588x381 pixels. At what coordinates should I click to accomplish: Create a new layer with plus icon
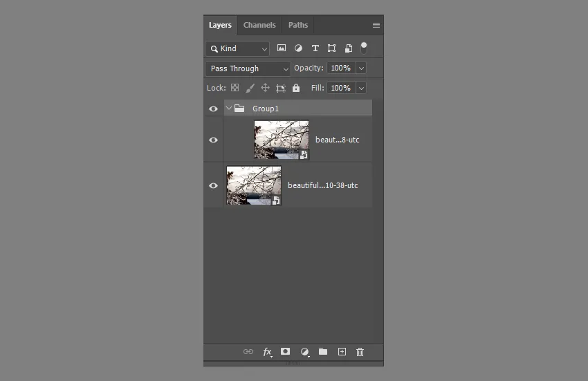[x=342, y=352]
